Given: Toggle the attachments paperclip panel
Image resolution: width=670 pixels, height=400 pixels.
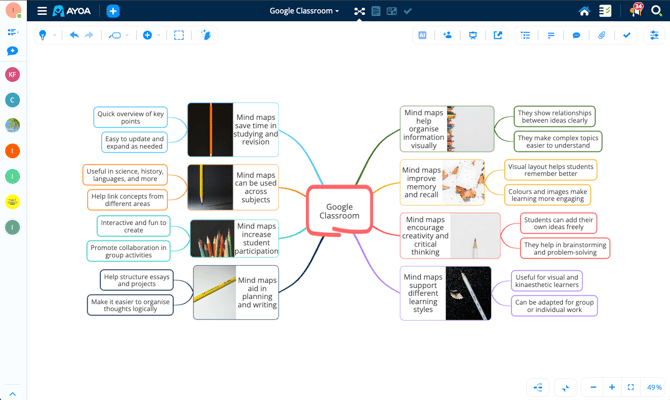Looking at the screenshot, I should [x=602, y=35].
